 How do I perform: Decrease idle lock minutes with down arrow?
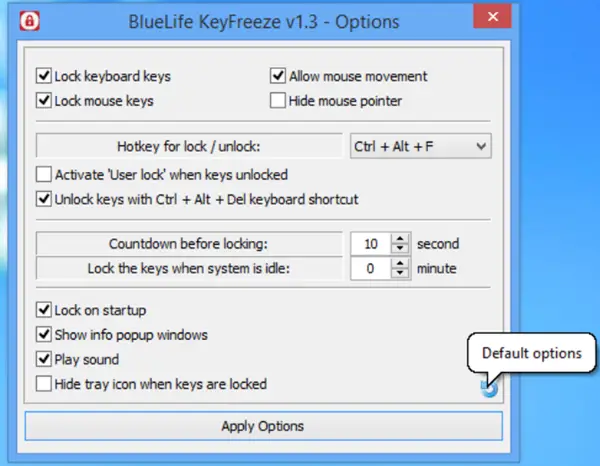[x=400, y=273]
